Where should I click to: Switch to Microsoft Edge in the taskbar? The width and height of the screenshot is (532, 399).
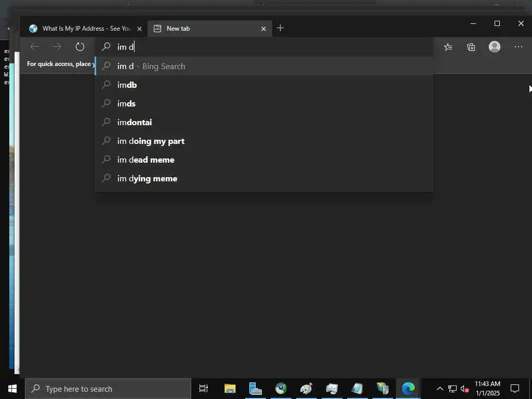tap(408, 389)
